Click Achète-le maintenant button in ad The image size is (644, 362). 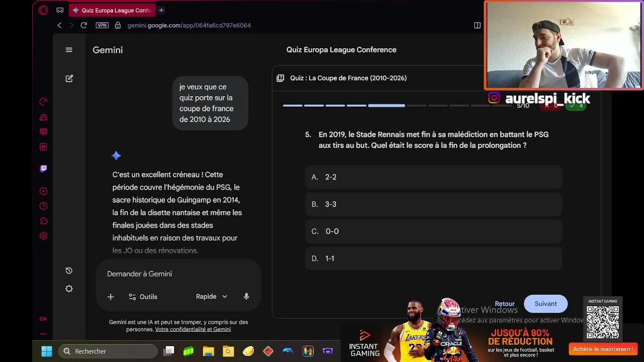click(603, 349)
